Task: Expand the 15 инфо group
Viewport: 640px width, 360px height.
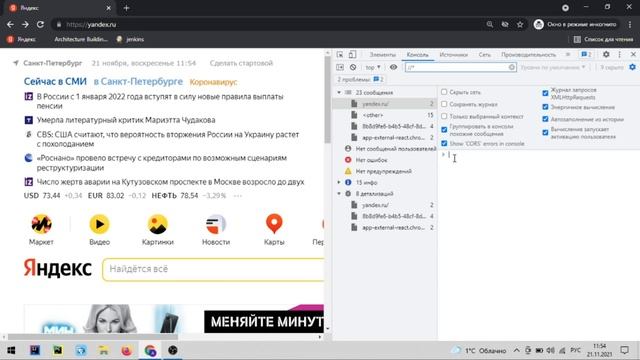Action: [339, 182]
